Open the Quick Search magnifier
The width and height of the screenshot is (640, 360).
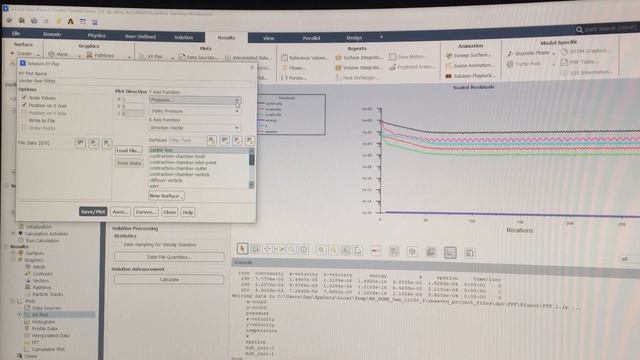coord(580,29)
